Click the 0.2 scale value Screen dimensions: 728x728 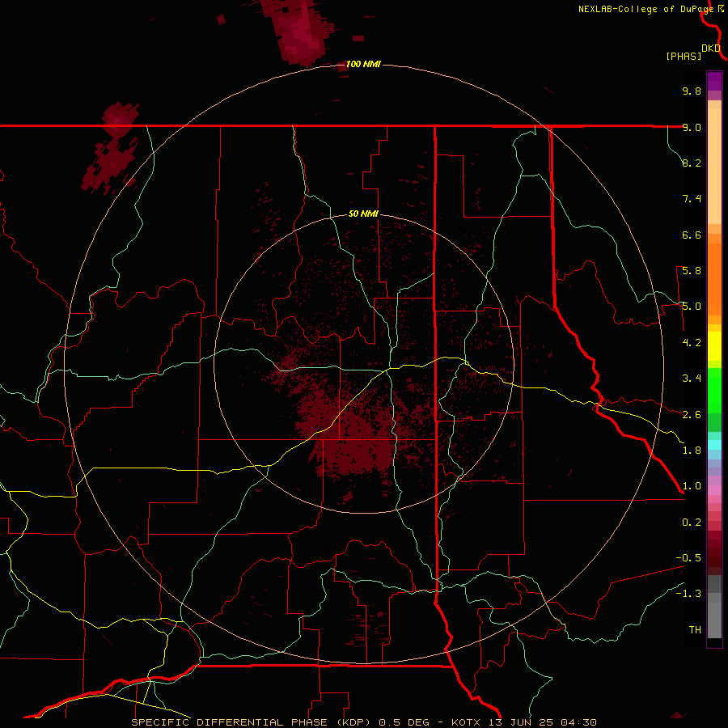pyautogui.click(x=692, y=523)
